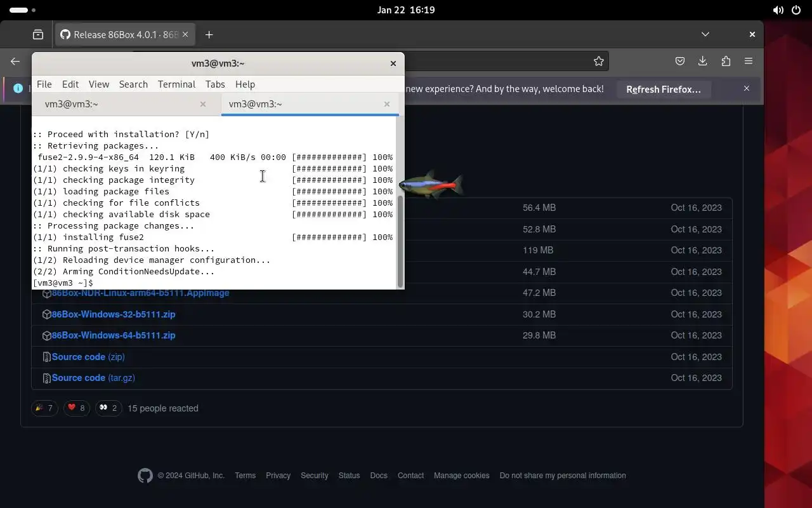Click the 15 people reacted text
Screen dimensions: 812x508
[163, 408]
